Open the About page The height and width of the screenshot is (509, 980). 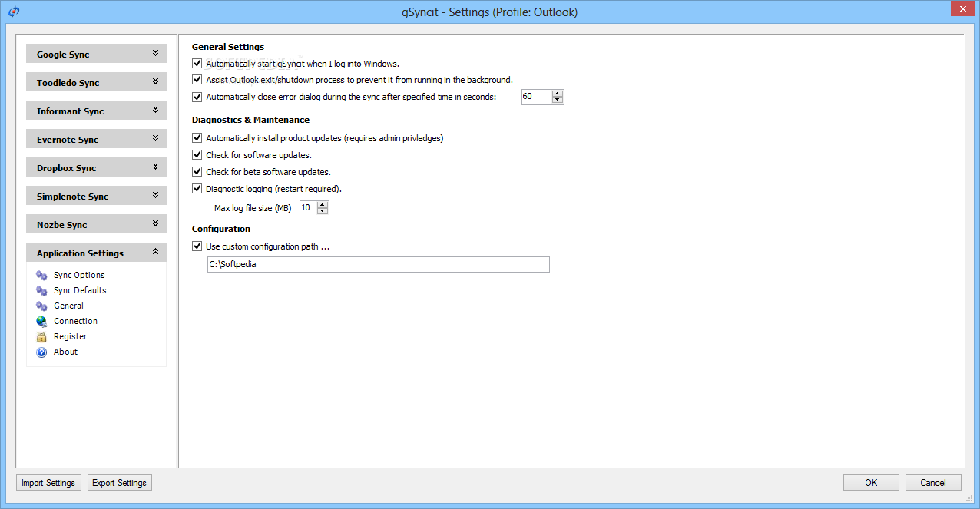point(65,352)
